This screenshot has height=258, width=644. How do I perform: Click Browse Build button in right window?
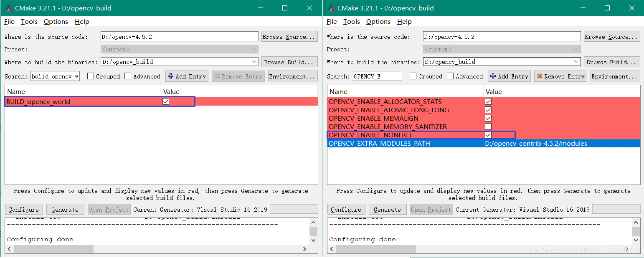click(612, 62)
